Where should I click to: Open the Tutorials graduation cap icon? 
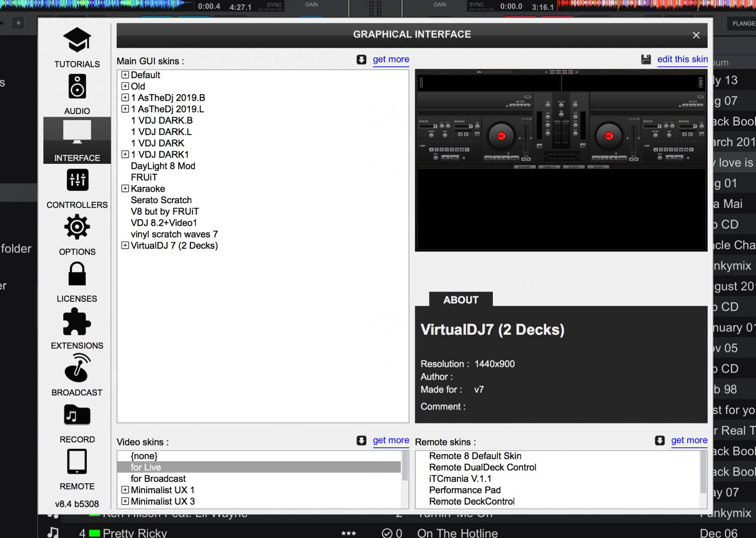click(77, 40)
